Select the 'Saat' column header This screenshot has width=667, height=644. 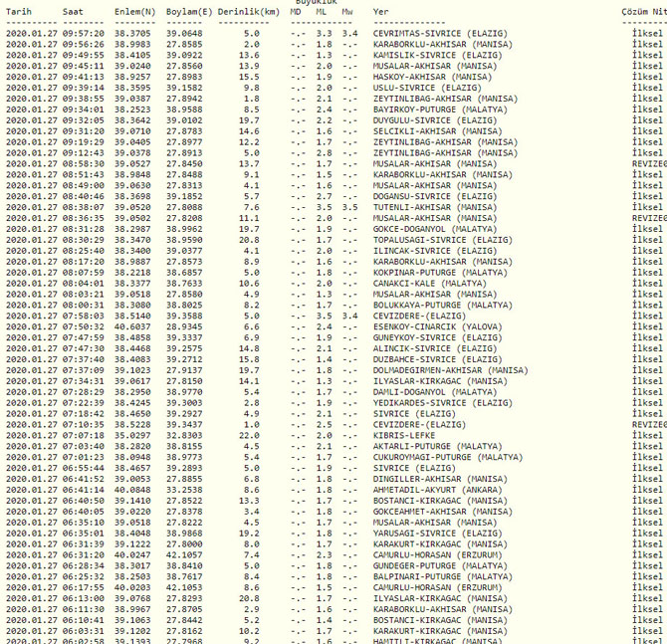73,12
